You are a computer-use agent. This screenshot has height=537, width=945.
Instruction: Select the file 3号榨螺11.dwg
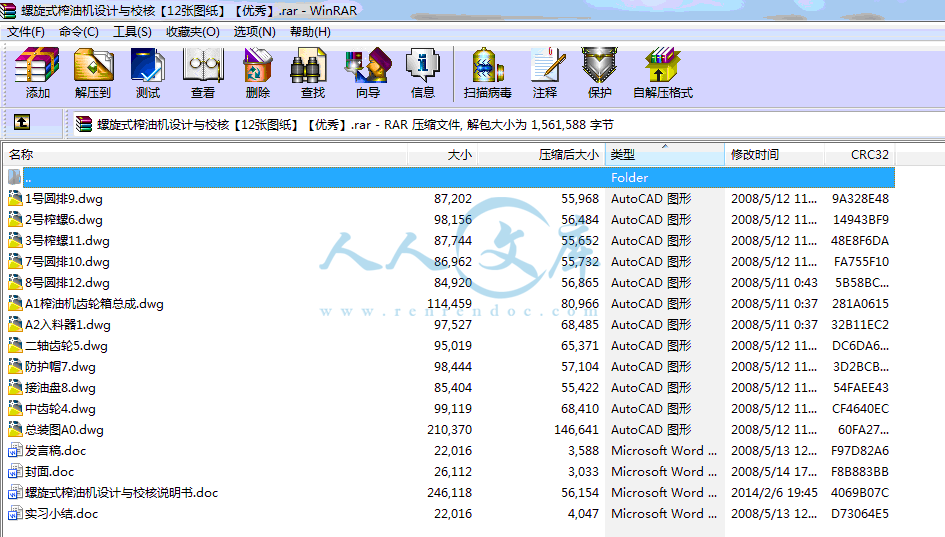pyautogui.click(x=67, y=240)
